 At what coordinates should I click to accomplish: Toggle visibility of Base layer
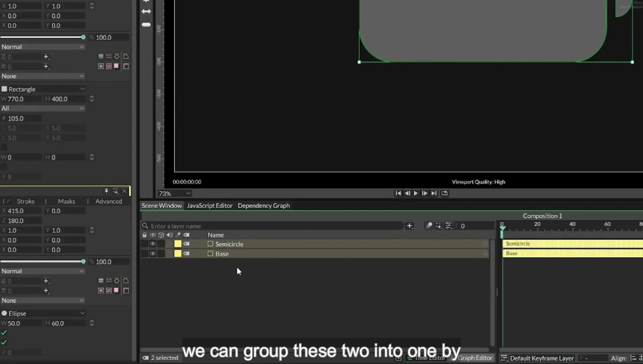click(153, 254)
